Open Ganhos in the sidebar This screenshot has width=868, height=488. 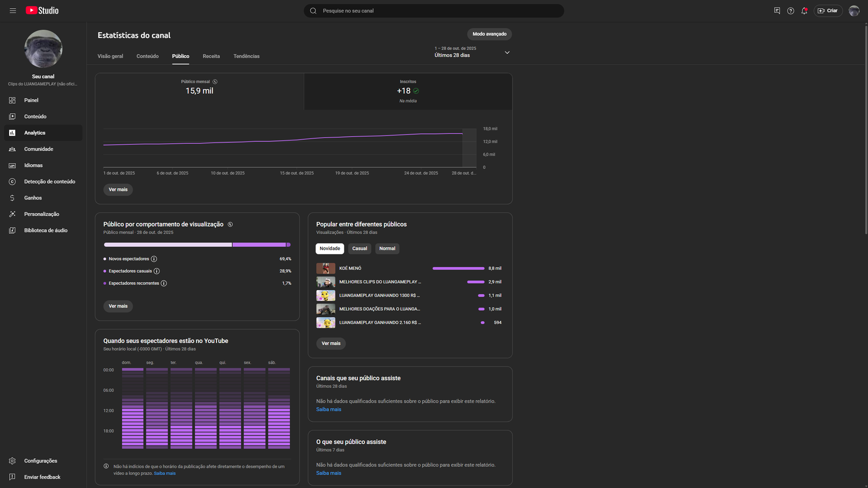(33, 198)
